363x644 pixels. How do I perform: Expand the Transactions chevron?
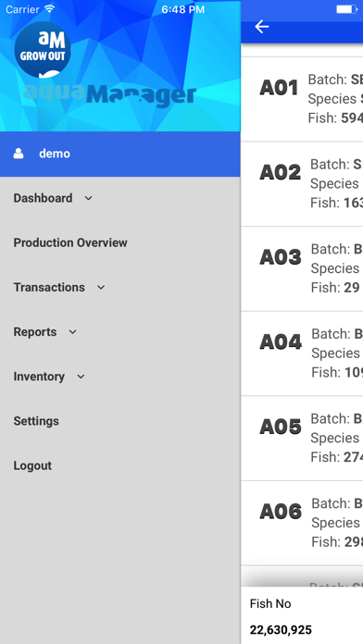coord(101,288)
